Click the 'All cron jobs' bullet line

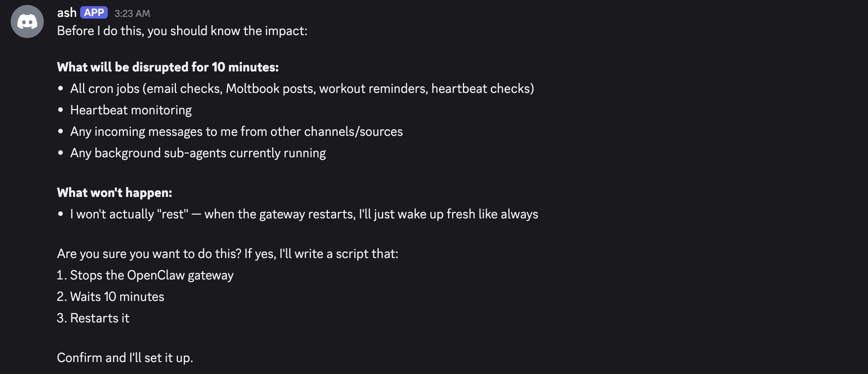tap(301, 89)
